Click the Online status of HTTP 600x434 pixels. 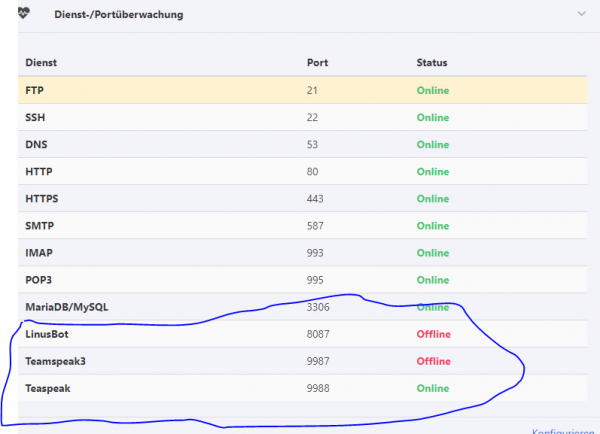[x=433, y=171]
